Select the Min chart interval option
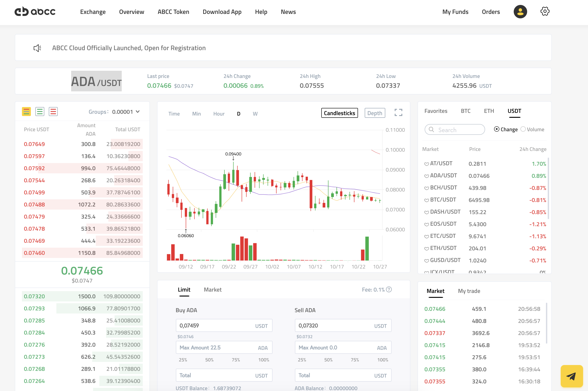 (x=196, y=114)
